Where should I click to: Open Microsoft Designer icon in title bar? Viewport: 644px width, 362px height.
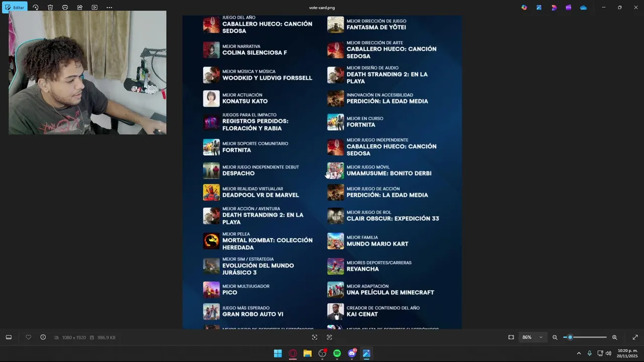coord(554,8)
